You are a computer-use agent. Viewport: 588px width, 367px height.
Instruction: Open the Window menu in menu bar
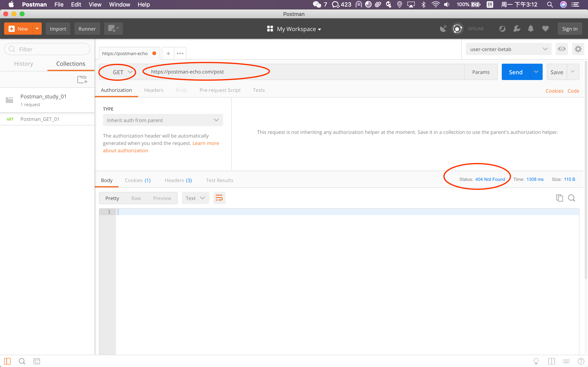tap(120, 4)
